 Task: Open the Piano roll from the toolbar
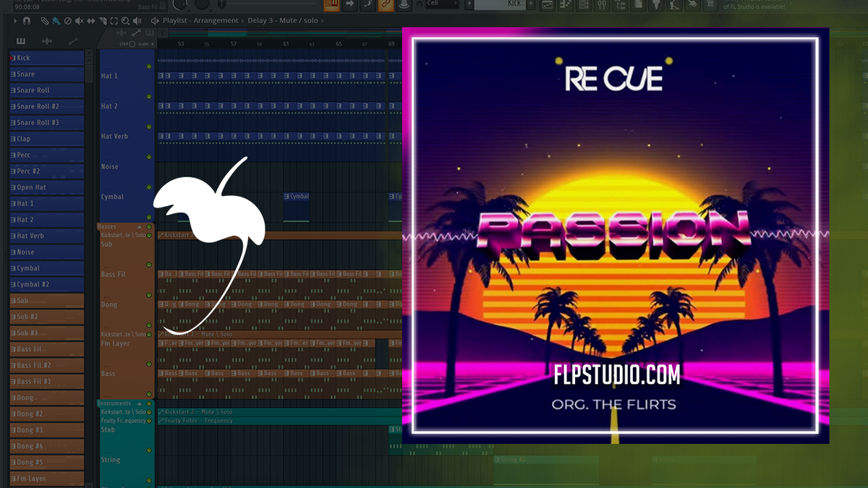(566, 6)
